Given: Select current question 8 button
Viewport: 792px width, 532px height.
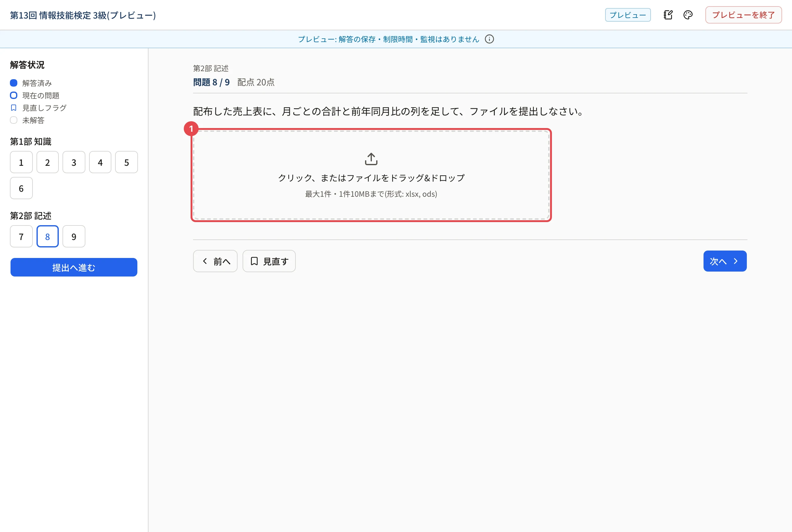Looking at the screenshot, I should (48, 237).
